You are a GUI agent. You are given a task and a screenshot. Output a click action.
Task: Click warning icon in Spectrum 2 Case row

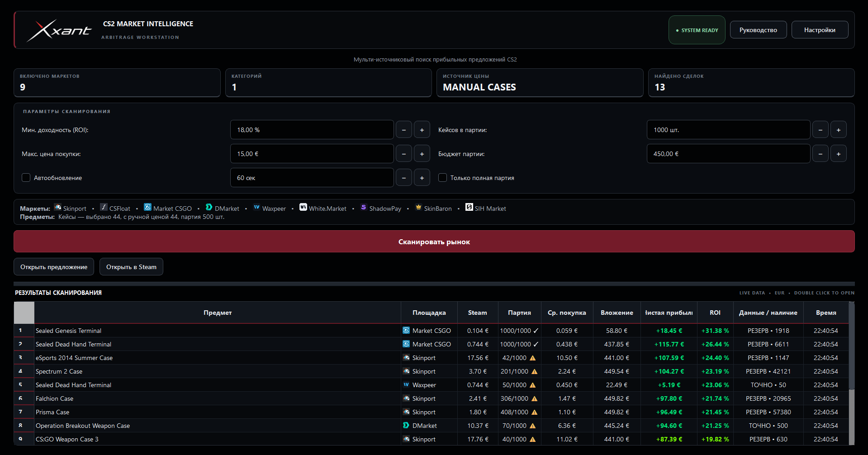click(534, 371)
